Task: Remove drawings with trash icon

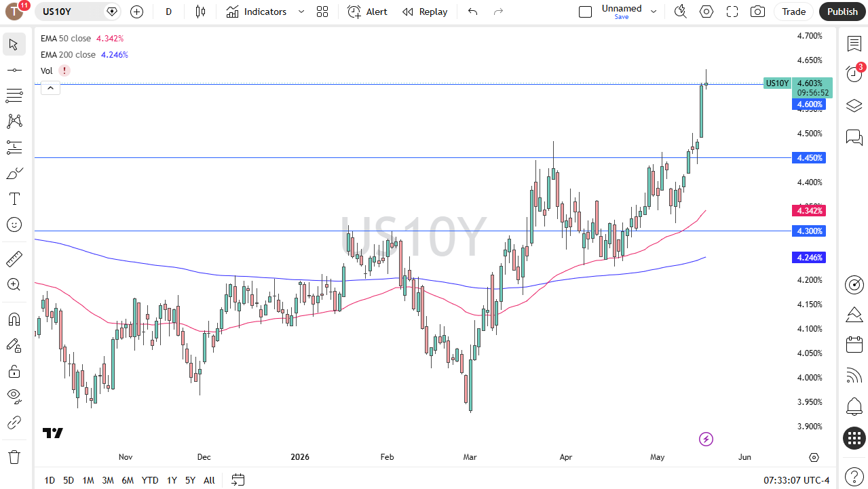Action: click(14, 457)
